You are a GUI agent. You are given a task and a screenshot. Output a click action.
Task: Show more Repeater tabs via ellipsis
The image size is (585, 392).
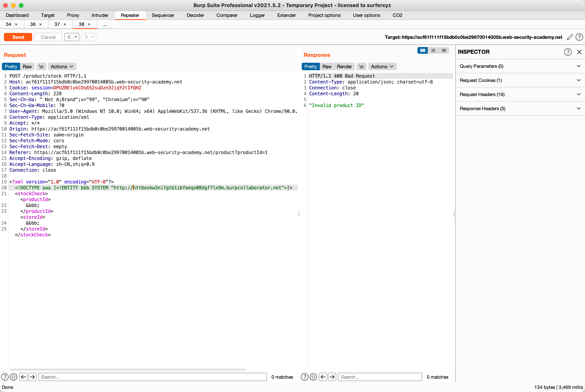coord(105,24)
